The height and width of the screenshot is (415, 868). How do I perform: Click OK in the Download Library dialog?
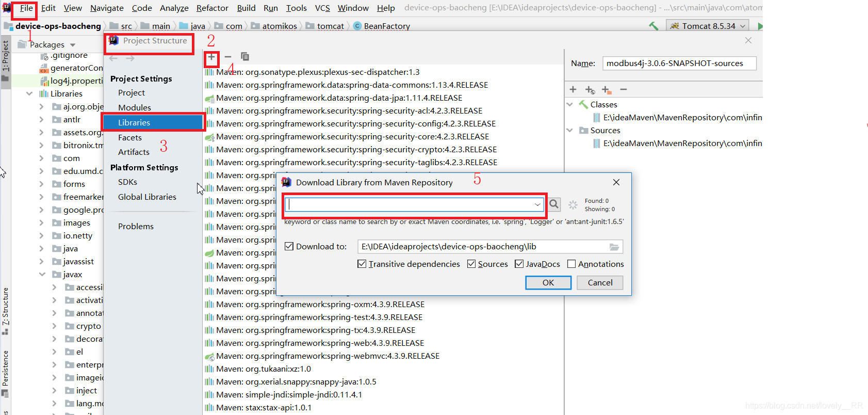click(548, 282)
